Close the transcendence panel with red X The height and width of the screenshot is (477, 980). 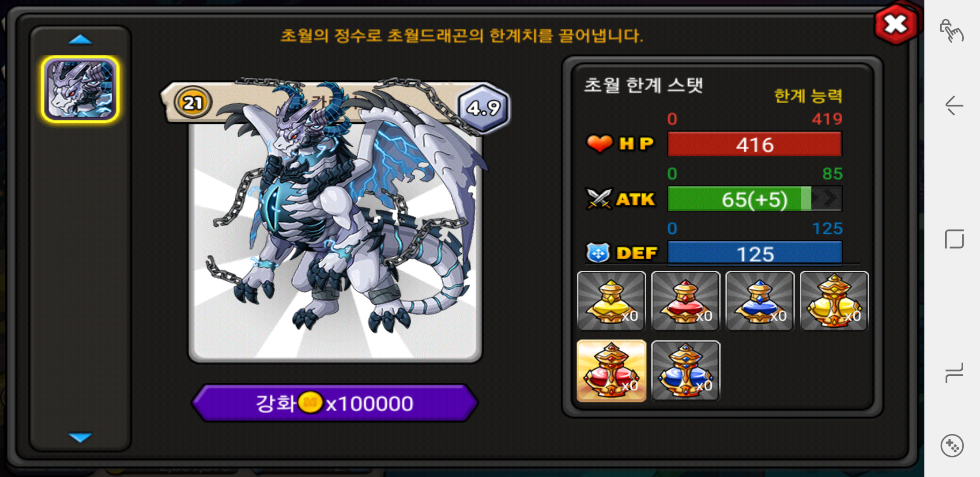896,25
